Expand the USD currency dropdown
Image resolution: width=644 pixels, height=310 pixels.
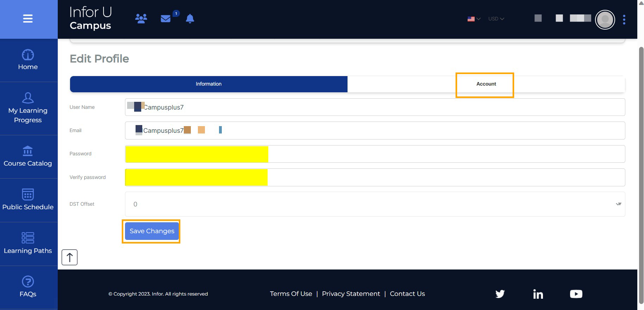pyautogui.click(x=496, y=19)
